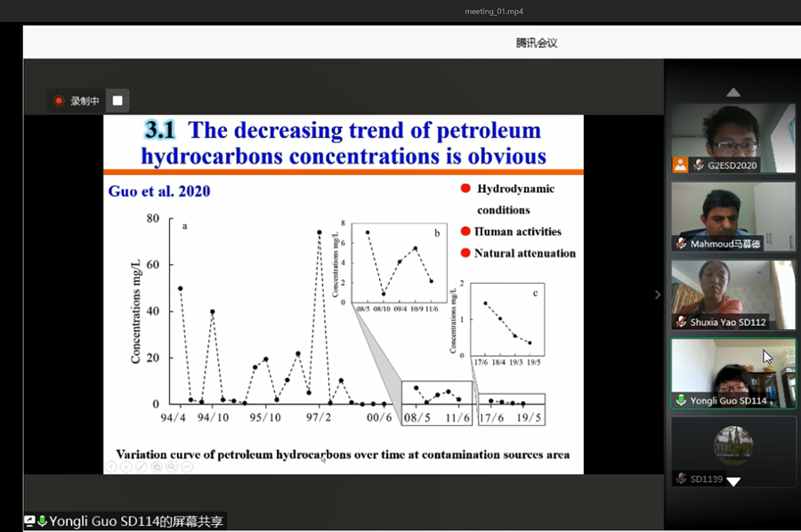The width and height of the screenshot is (801, 532).
Task: Click the screen share icon in bottom label
Action: click(x=29, y=521)
